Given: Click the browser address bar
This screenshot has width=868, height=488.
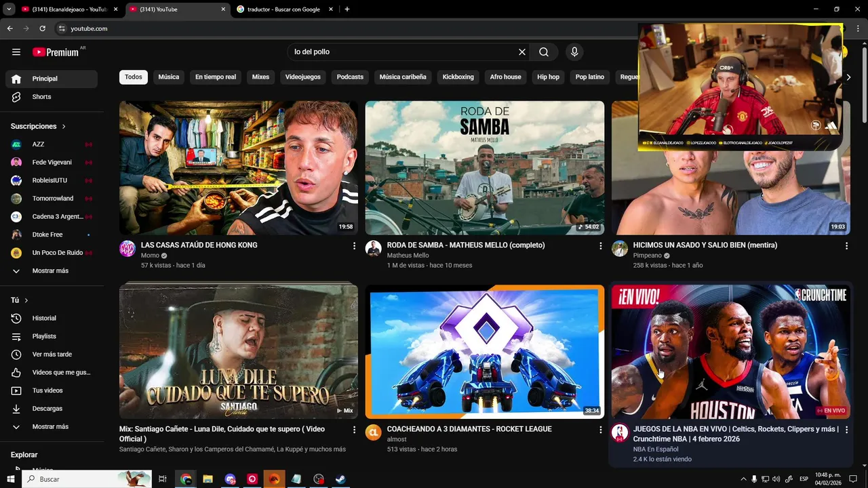Looking at the screenshot, I should click(x=346, y=28).
